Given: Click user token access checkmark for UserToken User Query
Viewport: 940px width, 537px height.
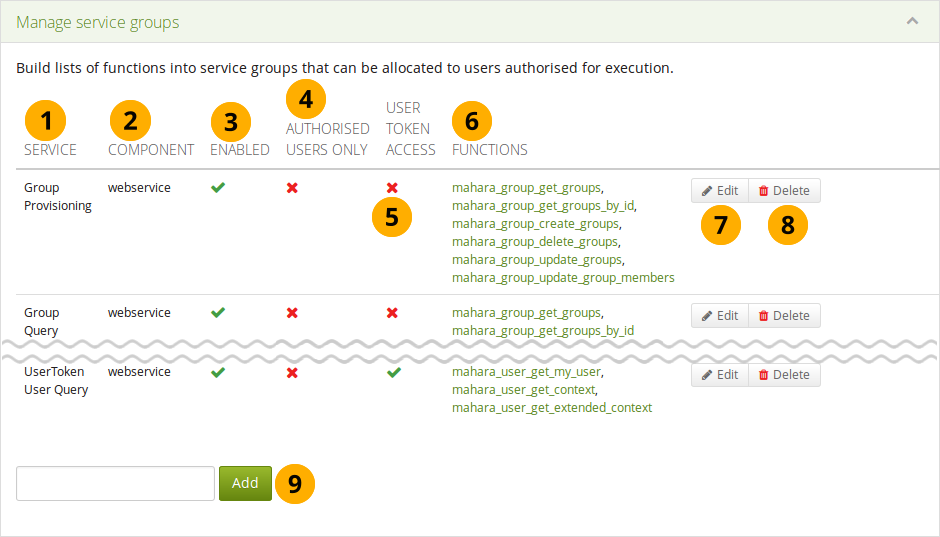Looking at the screenshot, I should click(x=393, y=372).
